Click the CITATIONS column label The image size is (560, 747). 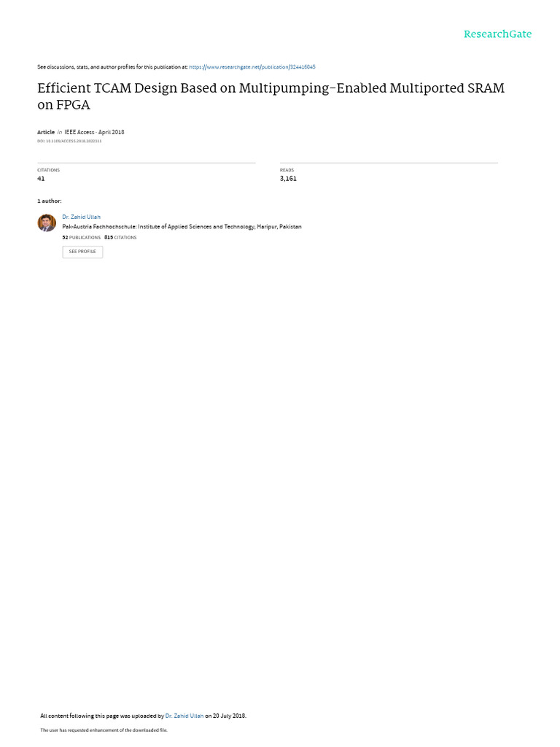pos(49,170)
